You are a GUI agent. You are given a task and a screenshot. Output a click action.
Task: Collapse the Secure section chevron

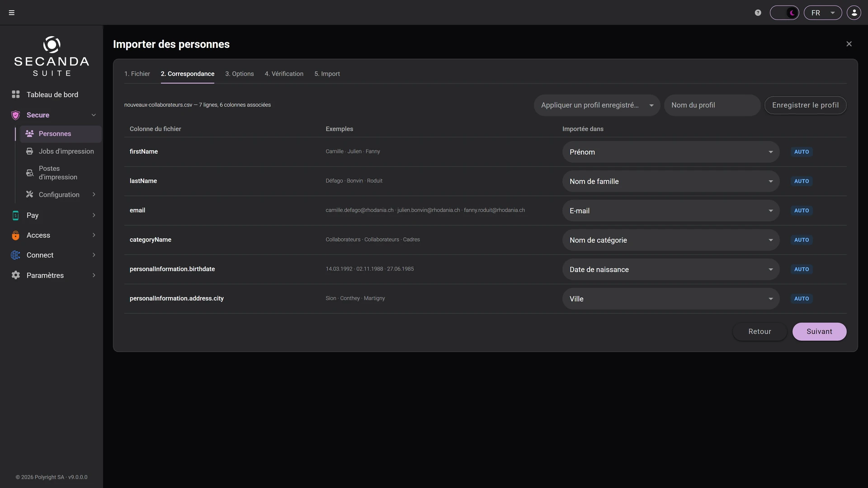click(94, 115)
